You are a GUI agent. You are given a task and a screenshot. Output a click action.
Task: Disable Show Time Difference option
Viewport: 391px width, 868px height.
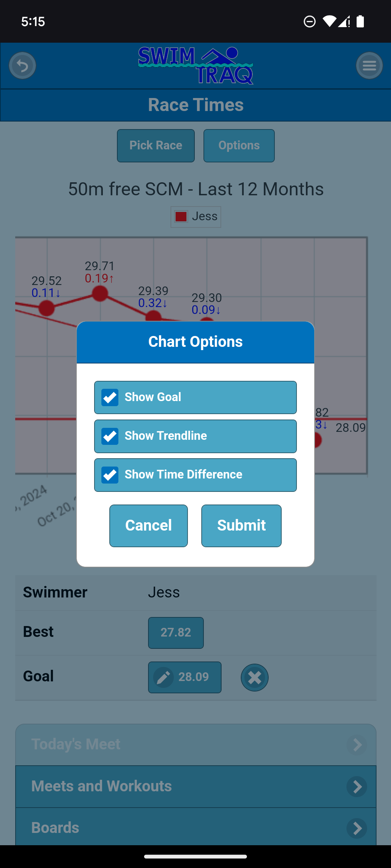pos(110,475)
